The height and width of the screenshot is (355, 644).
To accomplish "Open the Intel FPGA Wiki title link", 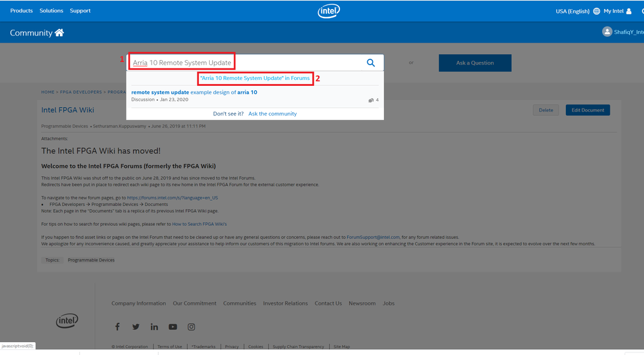I will pos(68,110).
